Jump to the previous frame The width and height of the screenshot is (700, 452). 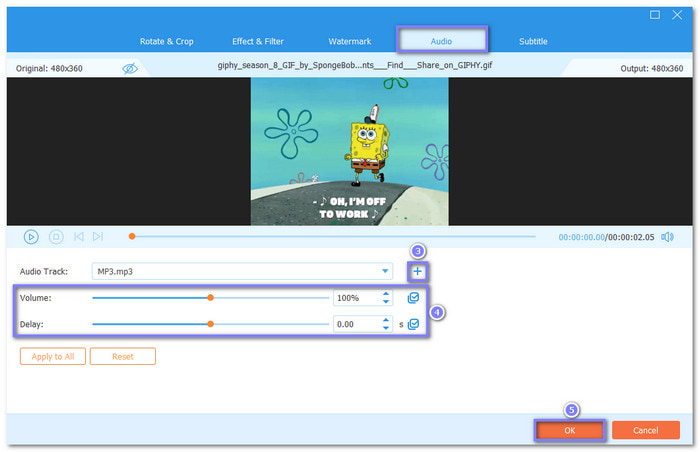[78, 237]
